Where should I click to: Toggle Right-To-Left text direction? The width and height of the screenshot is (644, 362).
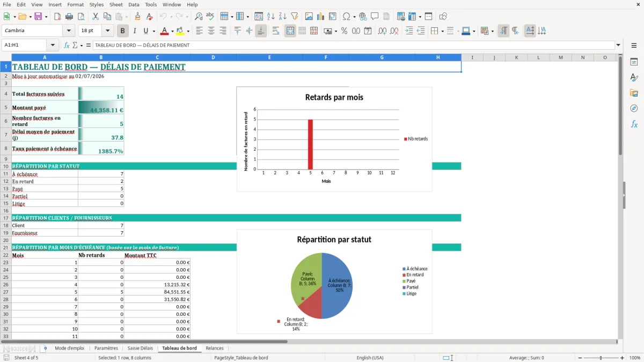pyautogui.click(x=515, y=31)
